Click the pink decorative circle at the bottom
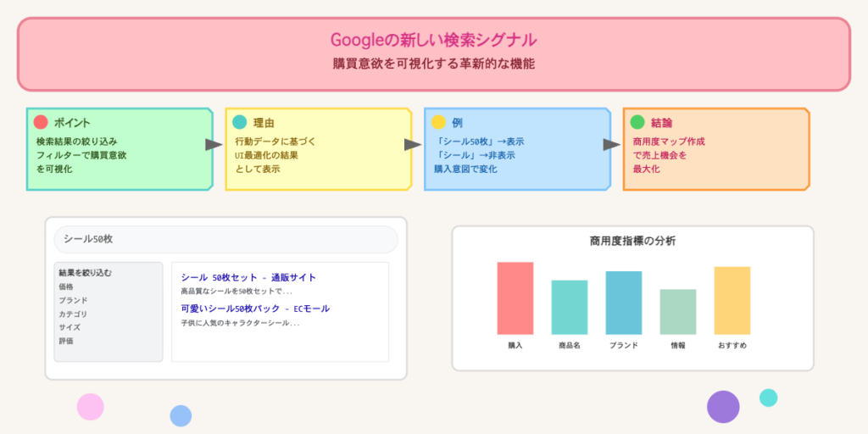Screen dimensions: 868x434 click(x=90, y=407)
